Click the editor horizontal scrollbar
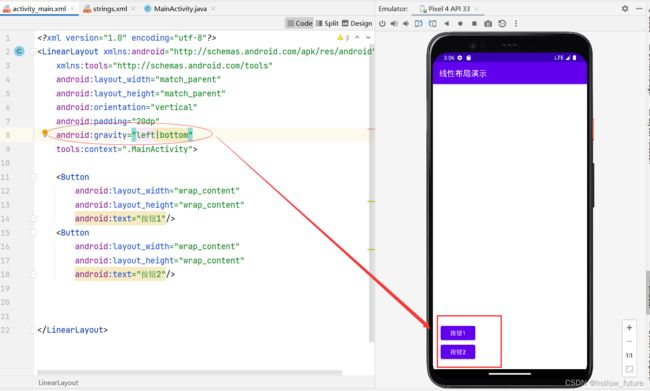 [x=189, y=372]
